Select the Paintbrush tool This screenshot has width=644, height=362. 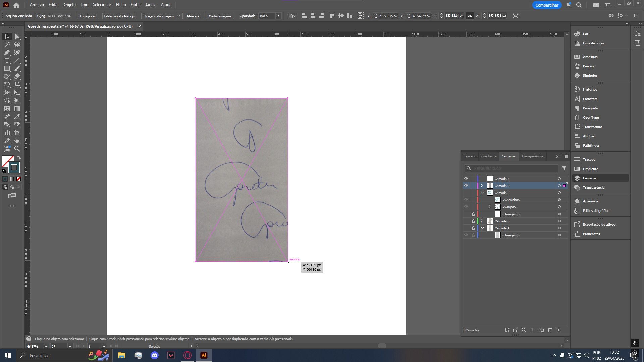[17, 68]
